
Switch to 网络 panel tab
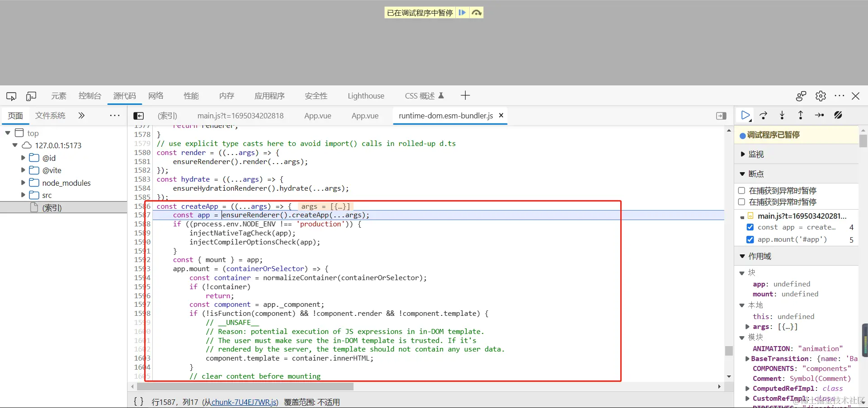point(156,96)
